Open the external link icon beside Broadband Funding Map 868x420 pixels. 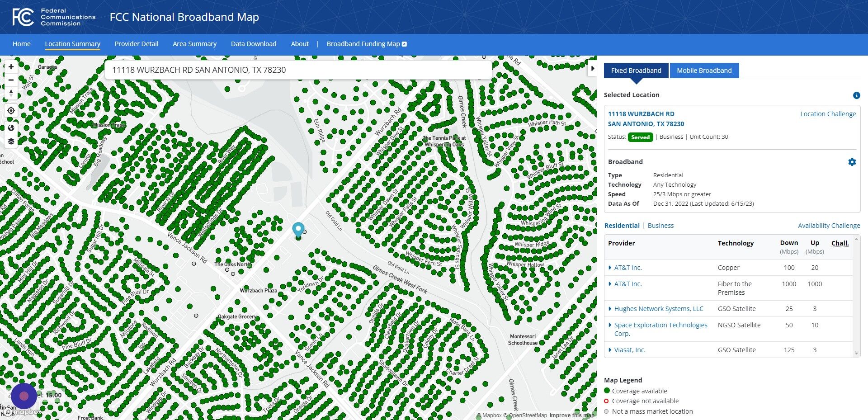405,44
